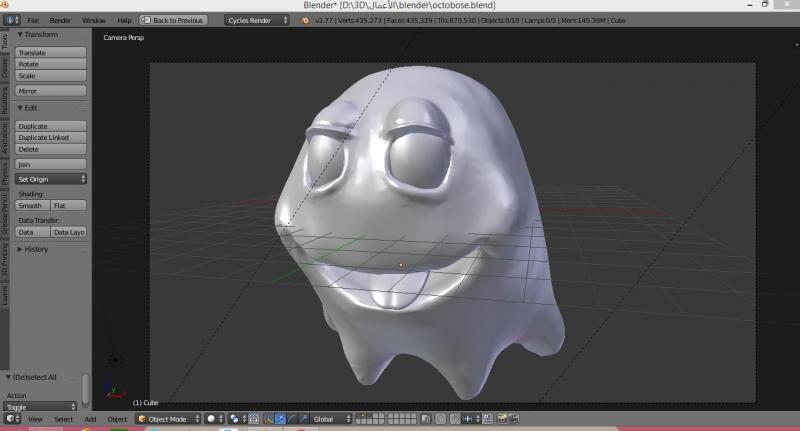Click the editor type icon in info header
This screenshot has height=431, width=800.
pyautogui.click(x=10, y=20)
